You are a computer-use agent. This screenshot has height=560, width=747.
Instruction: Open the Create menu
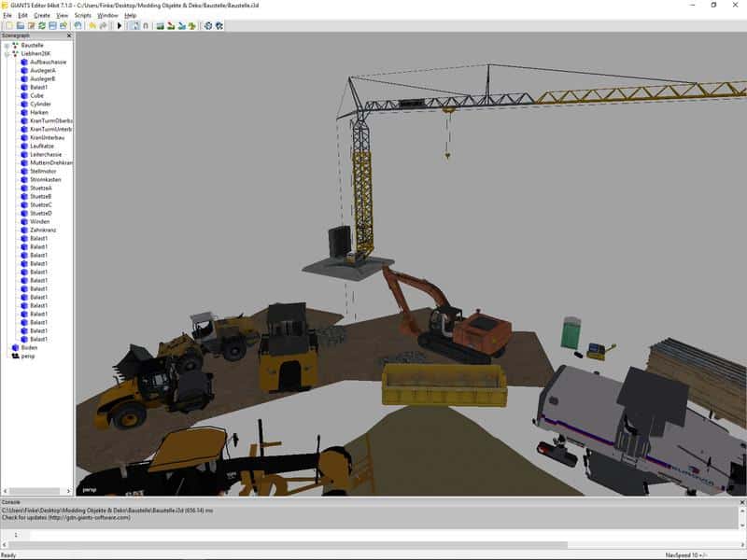tap(42, 16)
